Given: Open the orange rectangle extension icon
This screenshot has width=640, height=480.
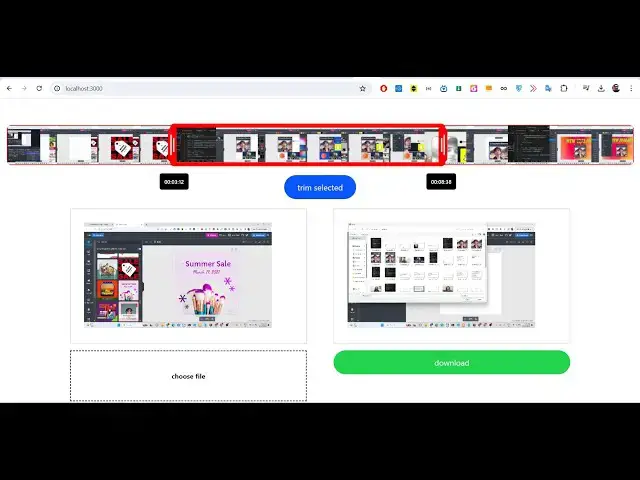Looking at the screenshot, I should point(489,88).
